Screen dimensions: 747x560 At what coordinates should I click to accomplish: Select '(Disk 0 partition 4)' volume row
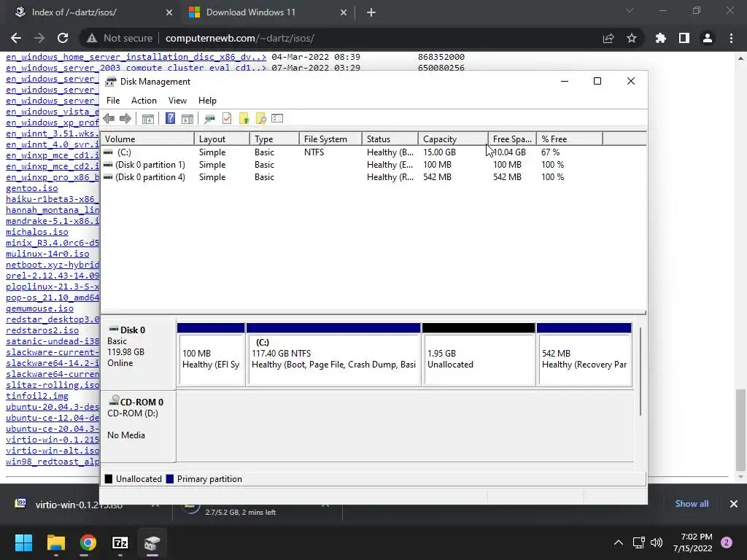coord(373,177)
